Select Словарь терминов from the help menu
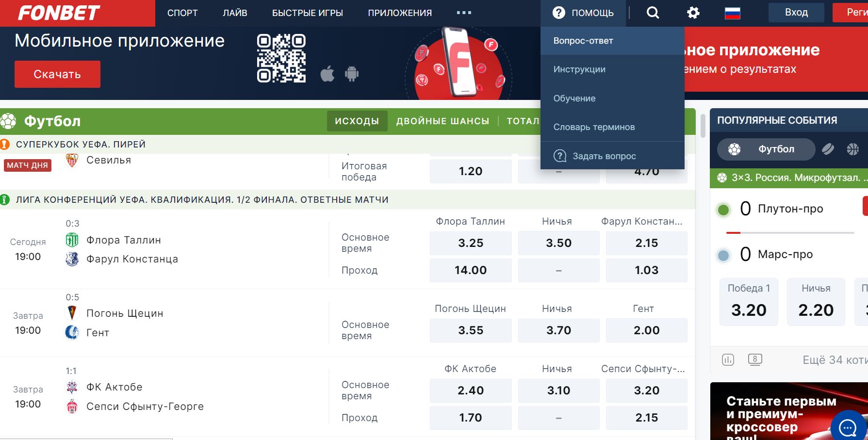 point(612,127)
